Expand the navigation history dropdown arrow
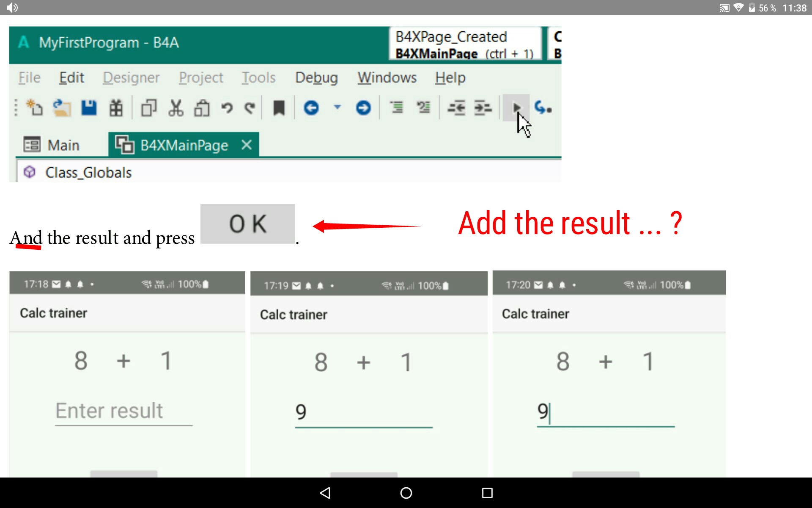This screenshot has height=508, width=812. coord(337,107)
